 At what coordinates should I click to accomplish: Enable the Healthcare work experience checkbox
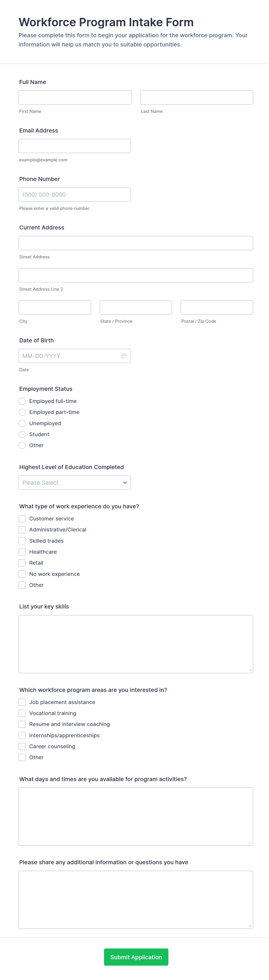[x=22, y=552]
